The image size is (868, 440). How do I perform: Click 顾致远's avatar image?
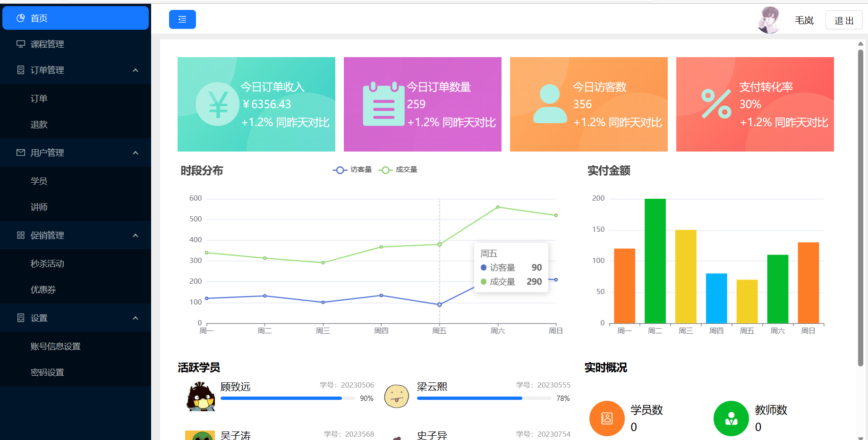[x=201, y=397]
